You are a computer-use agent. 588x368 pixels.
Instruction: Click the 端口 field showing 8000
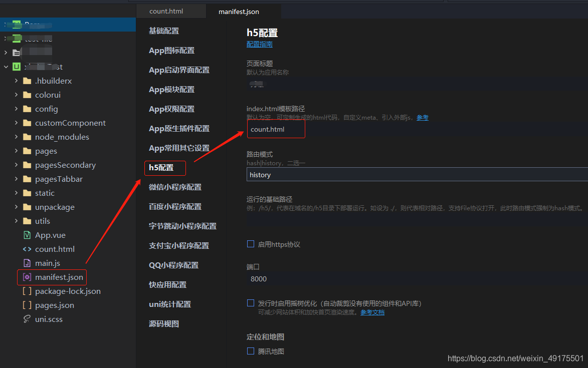coord(417,279)
